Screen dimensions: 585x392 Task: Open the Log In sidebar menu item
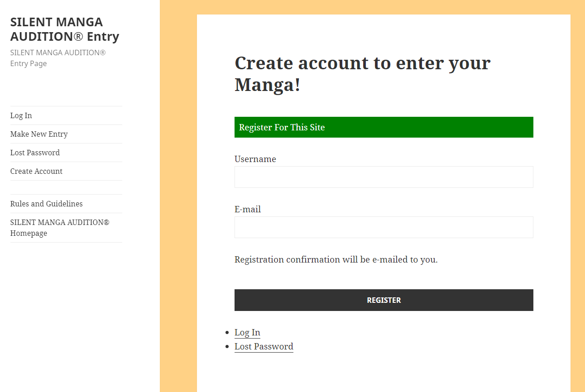point(21,115)
